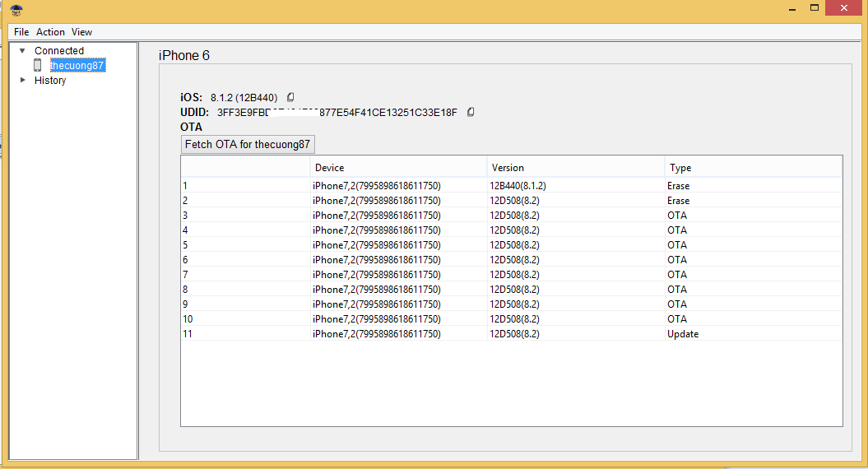
Task: Click the Device cell in row 4
Action: coord(398,230)
